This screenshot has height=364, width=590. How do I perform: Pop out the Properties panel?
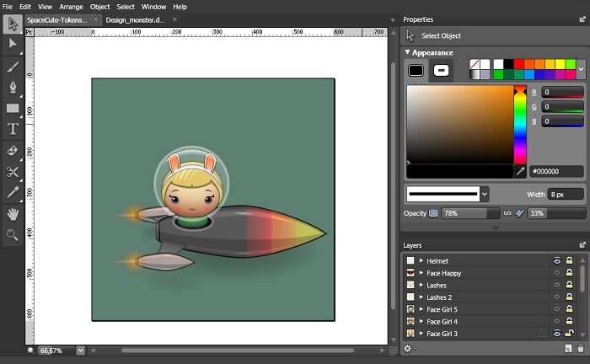pyautogui.click(x=582, y=19)
